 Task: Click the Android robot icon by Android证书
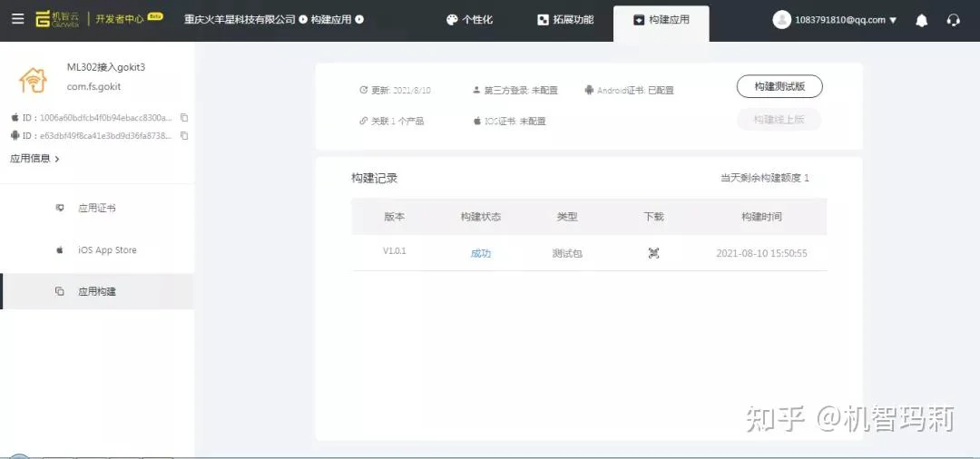[589, 90]
